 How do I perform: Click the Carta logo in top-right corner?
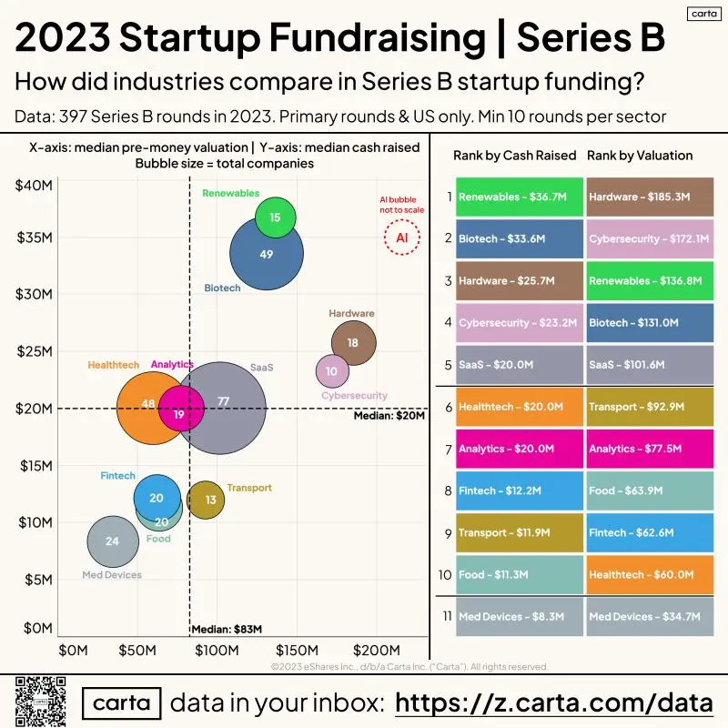(x=704, y=14)
